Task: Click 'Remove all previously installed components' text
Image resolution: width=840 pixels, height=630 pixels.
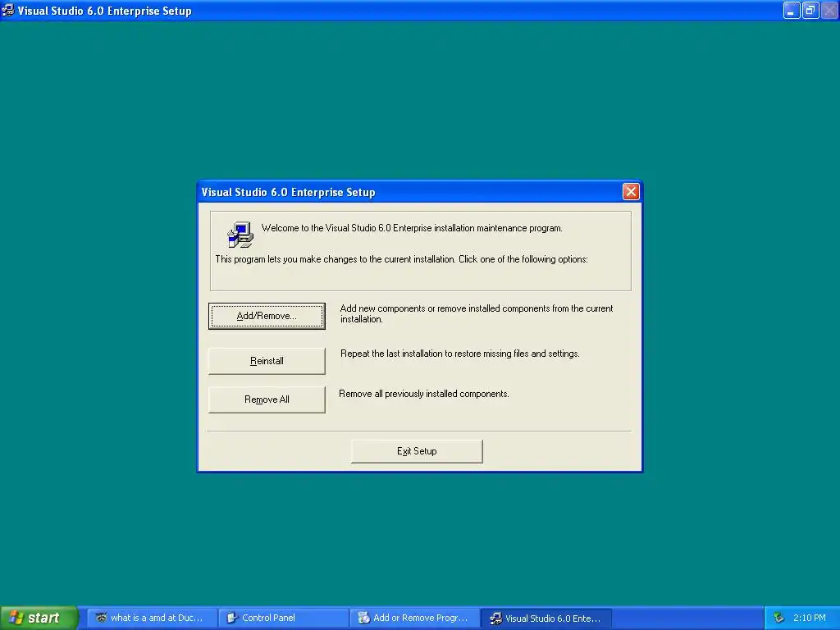Action: coord(424,394)
